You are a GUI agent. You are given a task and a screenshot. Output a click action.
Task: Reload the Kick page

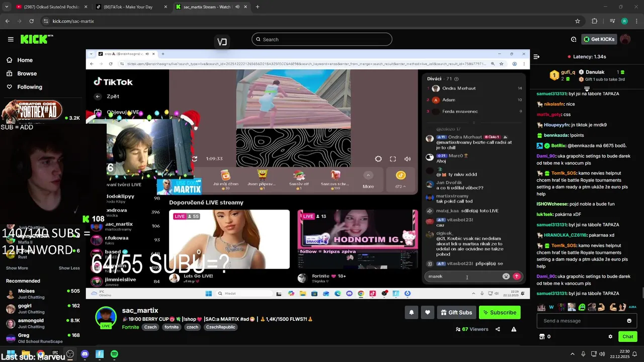click(x=31, y=21)
